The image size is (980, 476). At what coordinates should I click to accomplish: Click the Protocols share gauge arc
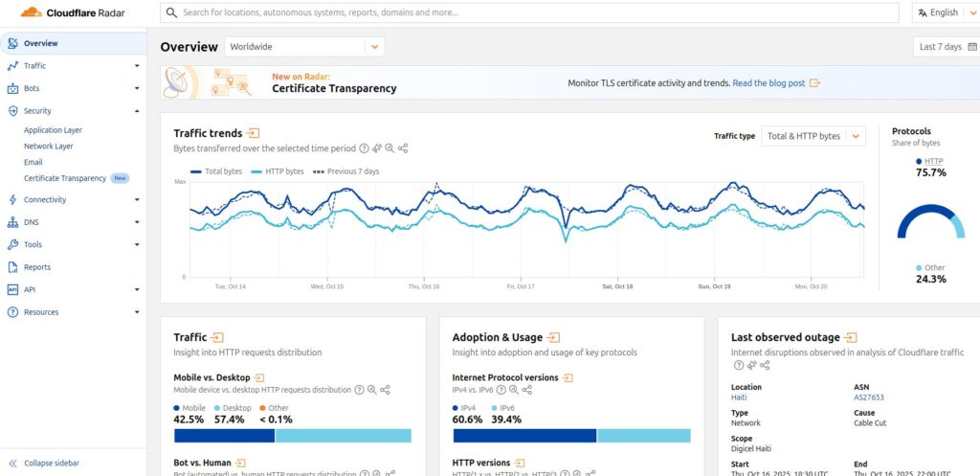(930, 221)
